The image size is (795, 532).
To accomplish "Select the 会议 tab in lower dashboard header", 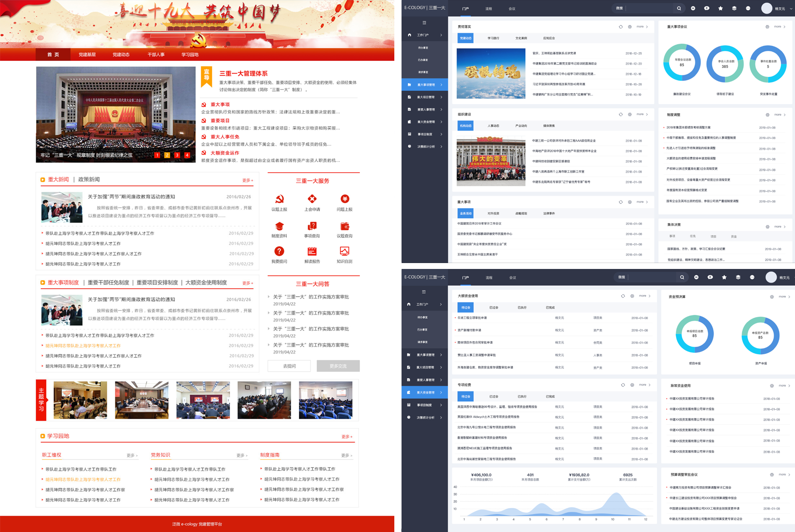I will click(512, 278).
